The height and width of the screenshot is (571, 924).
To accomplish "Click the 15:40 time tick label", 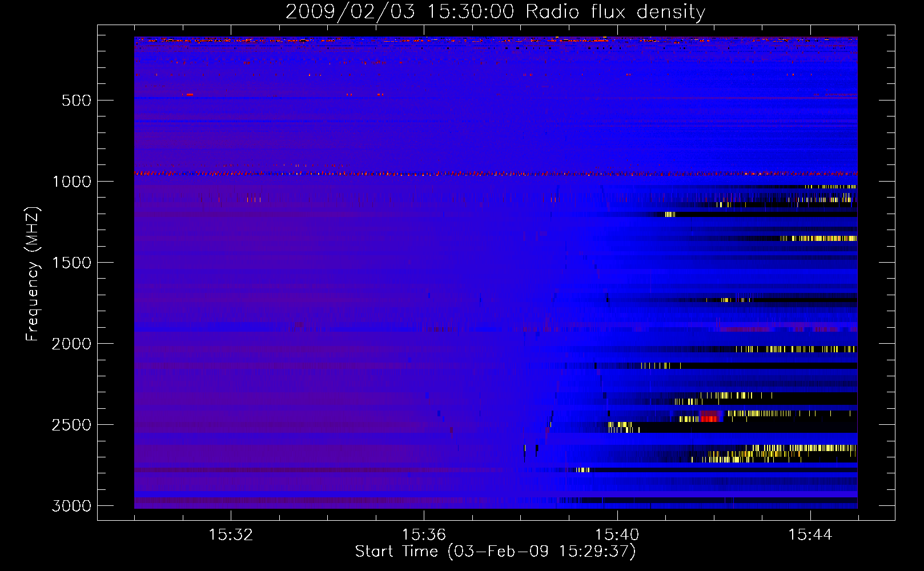I will [x=617, y=535].
